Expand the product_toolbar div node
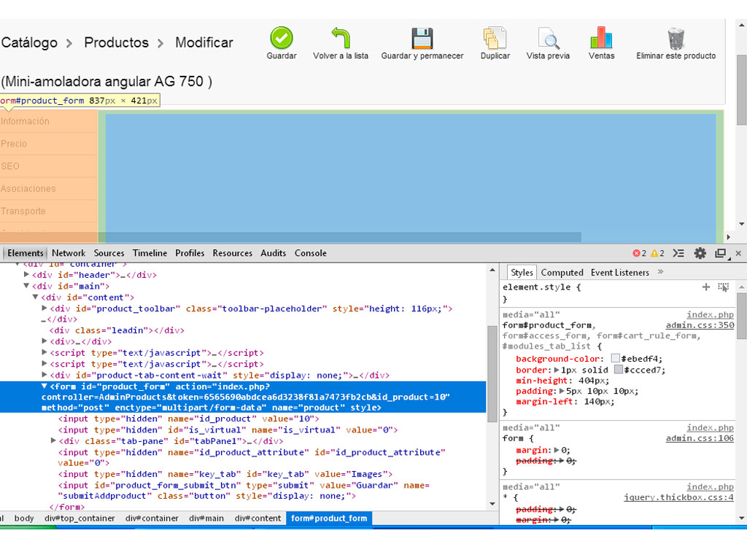 click(x=44, y=308)
